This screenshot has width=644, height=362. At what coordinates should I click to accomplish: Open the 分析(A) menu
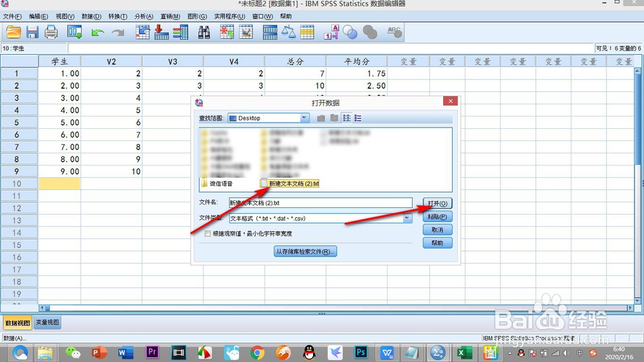(x=144, y=17)
